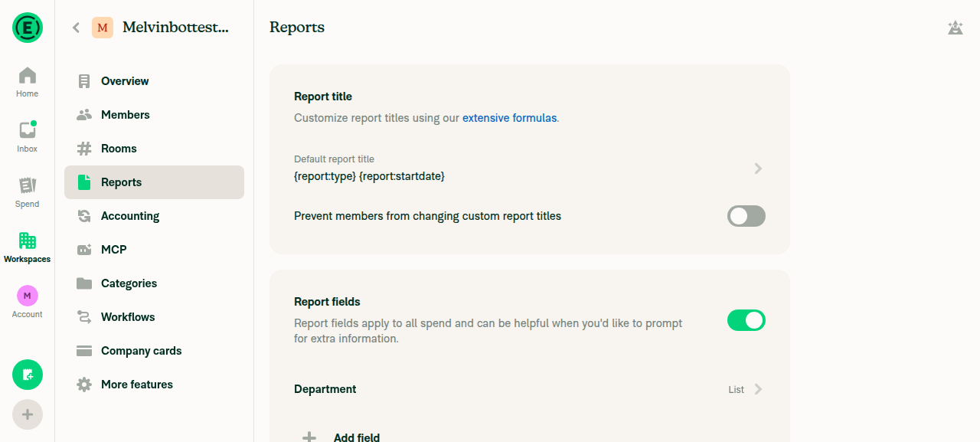Screen dimensions: 980x442
Task: Click the Reports page heading
Action: [297, 28]
